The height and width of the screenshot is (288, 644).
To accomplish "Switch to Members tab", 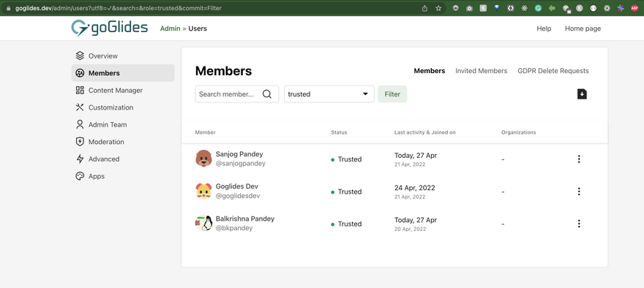I will (429, 71).
